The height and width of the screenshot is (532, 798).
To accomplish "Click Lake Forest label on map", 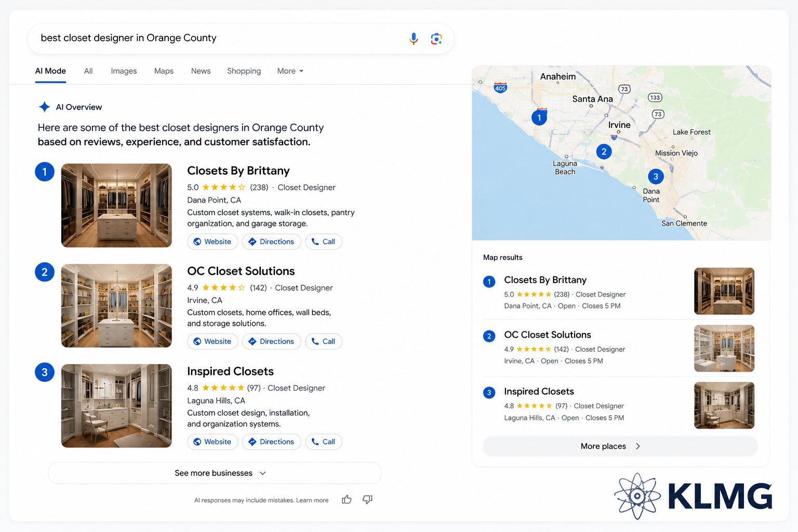I will click(691, 132).
